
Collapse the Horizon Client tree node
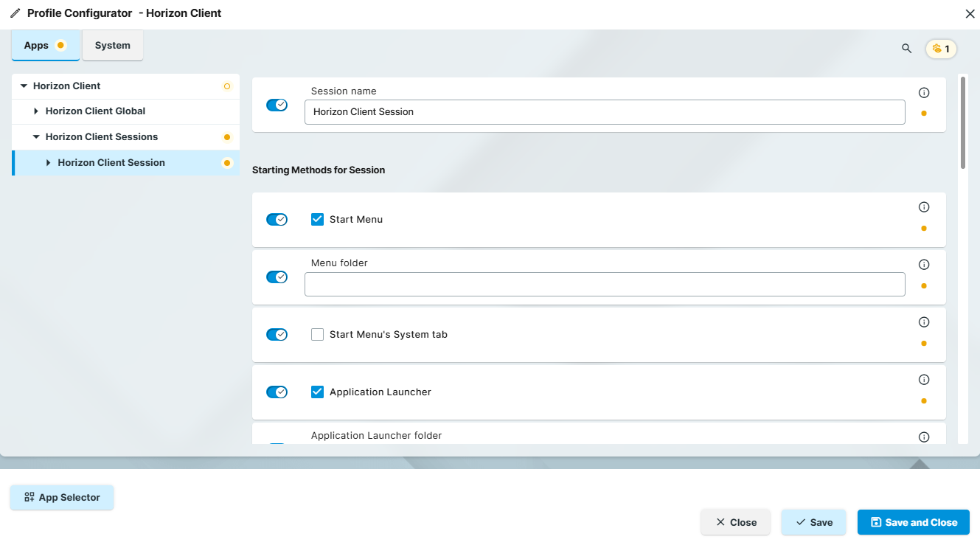point(24,86)
